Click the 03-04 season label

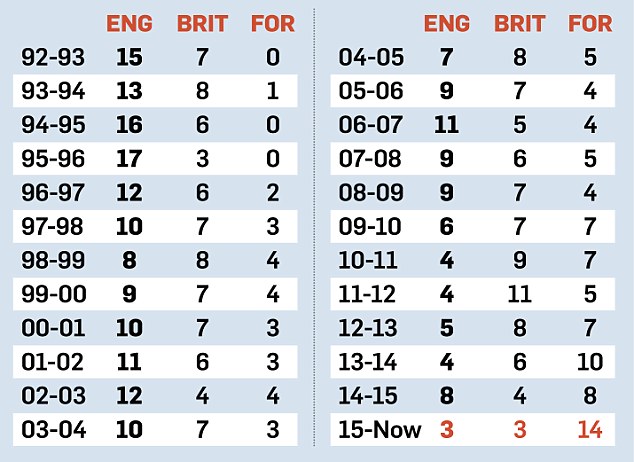coord(54,431)
